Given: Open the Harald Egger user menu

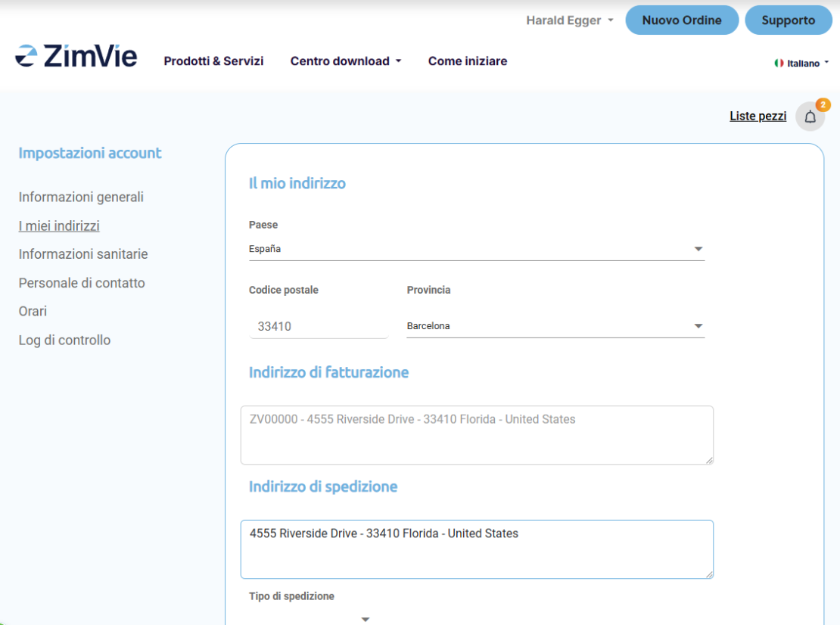Looking at the screenshot, I should [569, 20].
